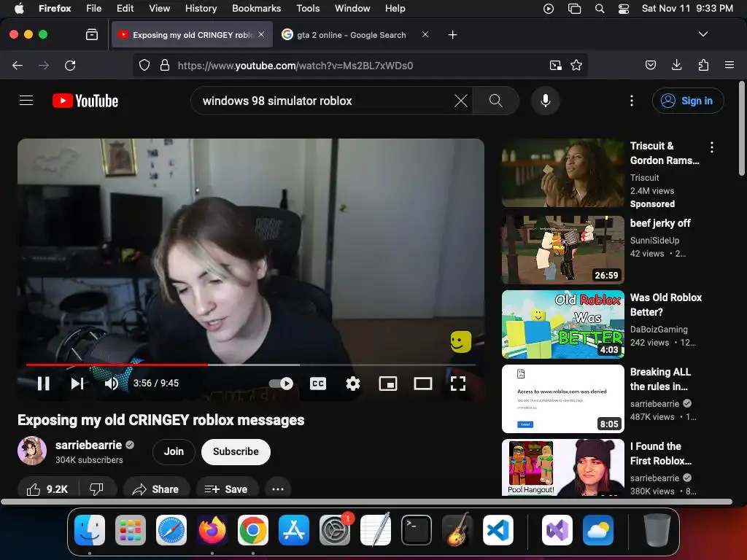This screenshot has height=560, width=747.
Task: Open 'Was Old Roblox Better?' video title
Action: pyautogui.click(x=665, y=305)
